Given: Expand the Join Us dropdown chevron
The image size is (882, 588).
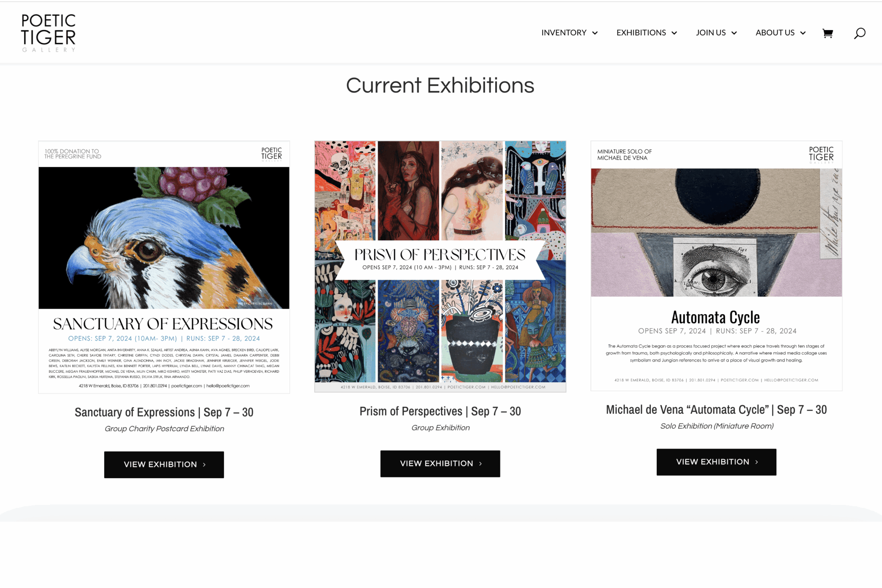Looking at the screenshot, I should coord(734,33).
